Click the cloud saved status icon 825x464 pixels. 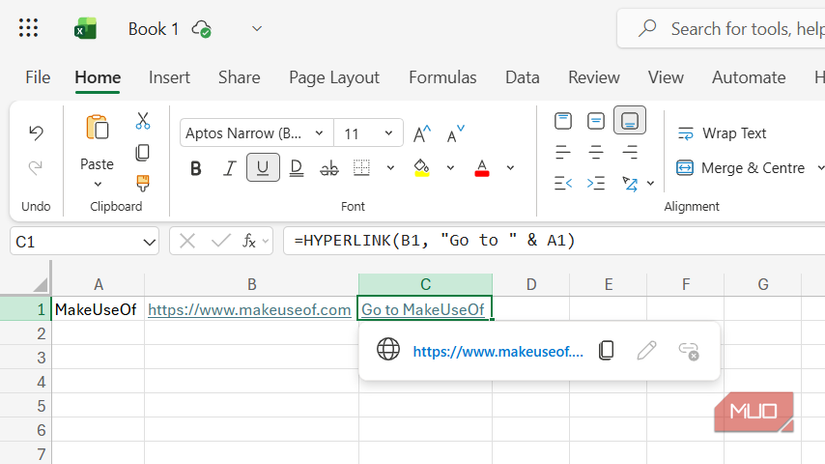pos(202,29)
